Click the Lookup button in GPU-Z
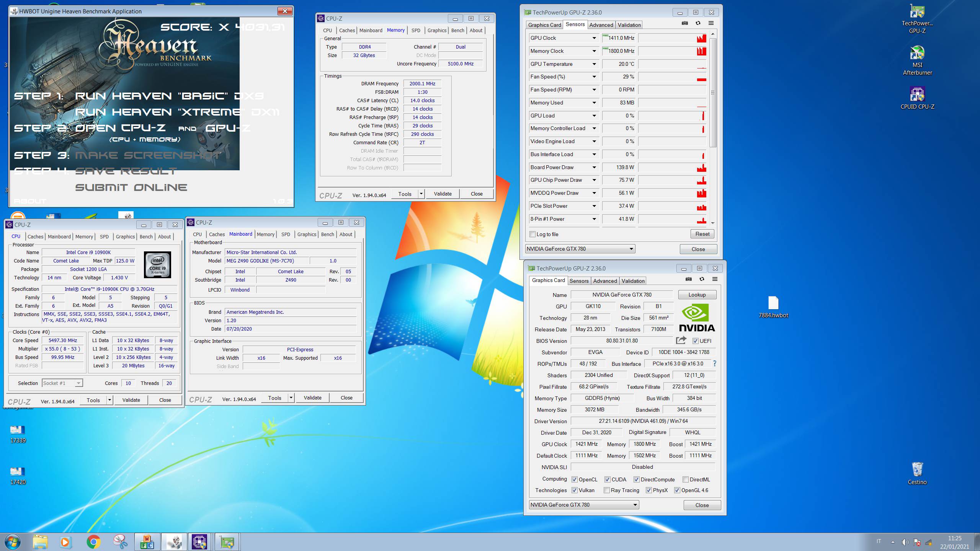This screenshot has width=980, height=551. pos(697,295)
